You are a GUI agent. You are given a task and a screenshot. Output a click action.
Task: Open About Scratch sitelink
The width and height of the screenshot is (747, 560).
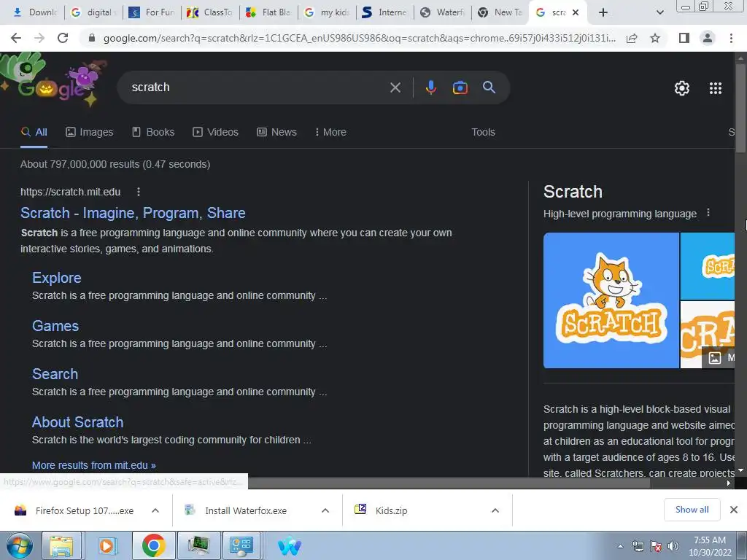pyautogui.click(x=77, y=422)
